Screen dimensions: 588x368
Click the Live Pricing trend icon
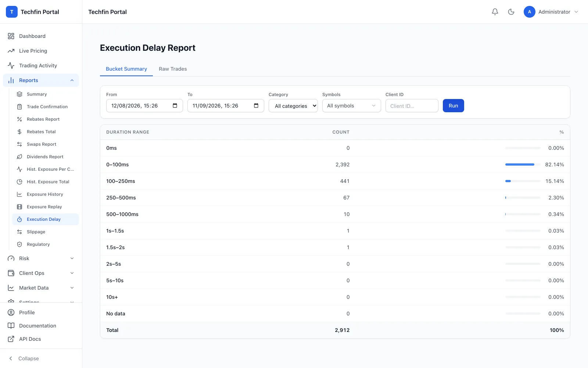(x=11, y=51)
